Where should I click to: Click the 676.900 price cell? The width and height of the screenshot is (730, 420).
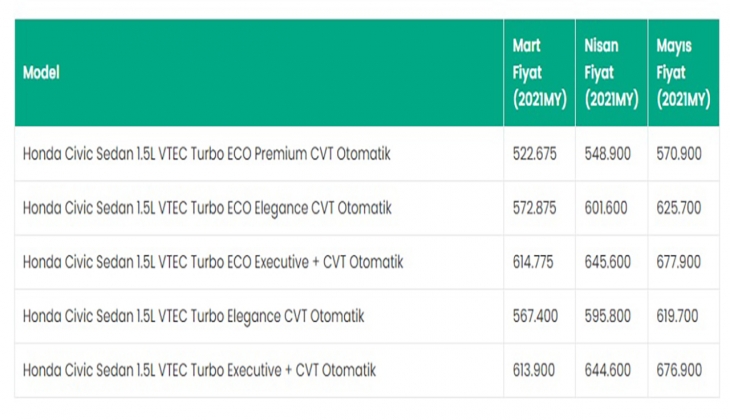[x=679, y=370]
